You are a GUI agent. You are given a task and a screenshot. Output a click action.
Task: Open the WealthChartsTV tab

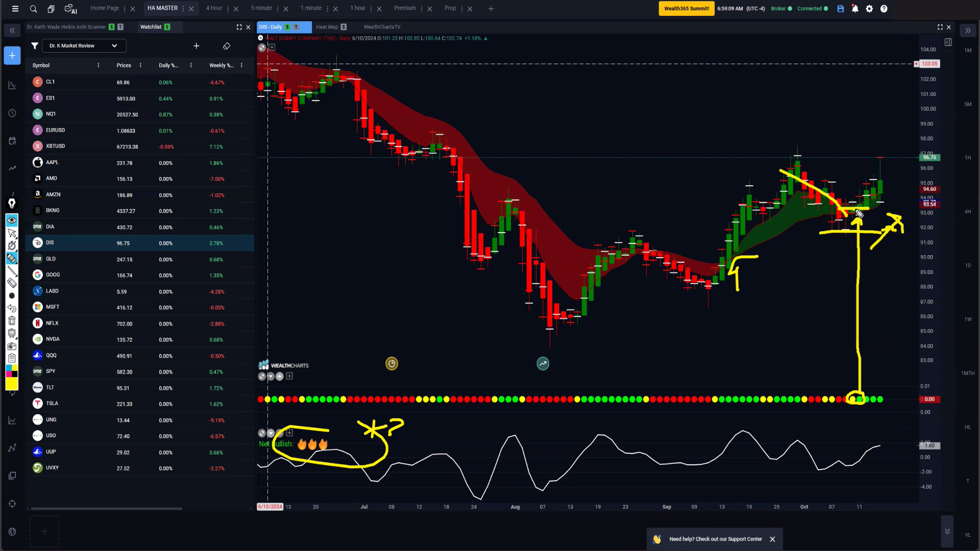click(x=382, y=27)
